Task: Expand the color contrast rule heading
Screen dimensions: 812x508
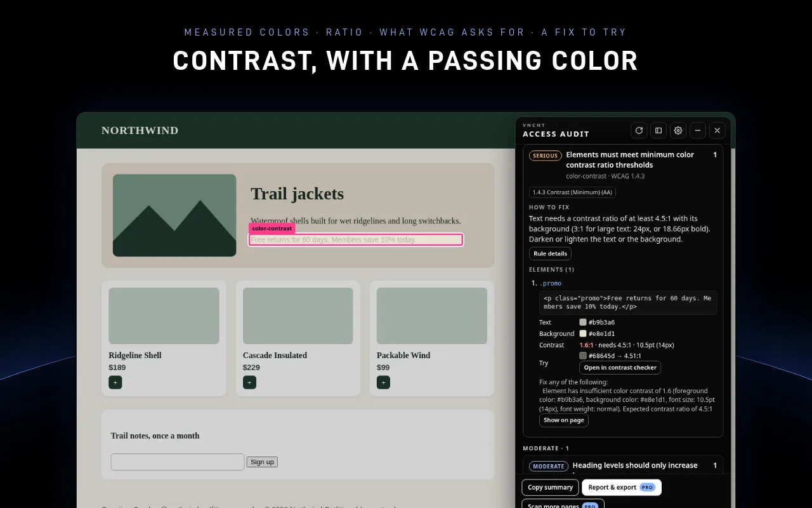Action: 630,159
